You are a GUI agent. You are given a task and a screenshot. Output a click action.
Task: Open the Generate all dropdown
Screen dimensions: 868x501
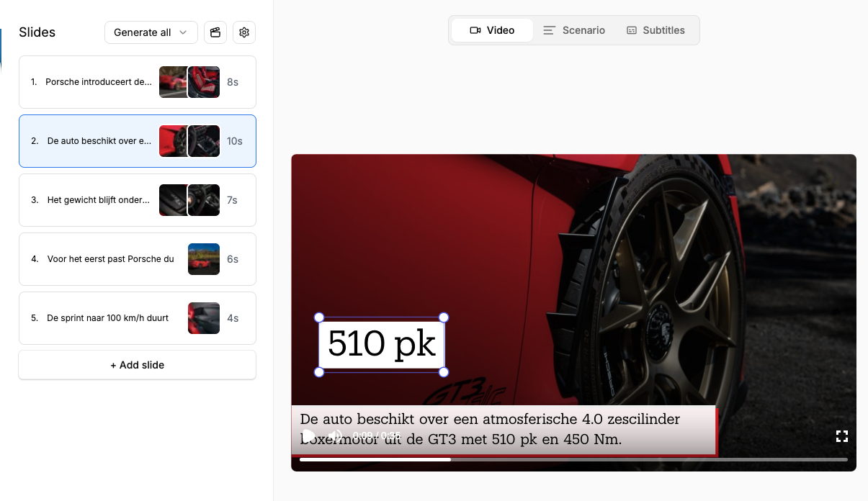pyautogui.click(x=151, y=32)
